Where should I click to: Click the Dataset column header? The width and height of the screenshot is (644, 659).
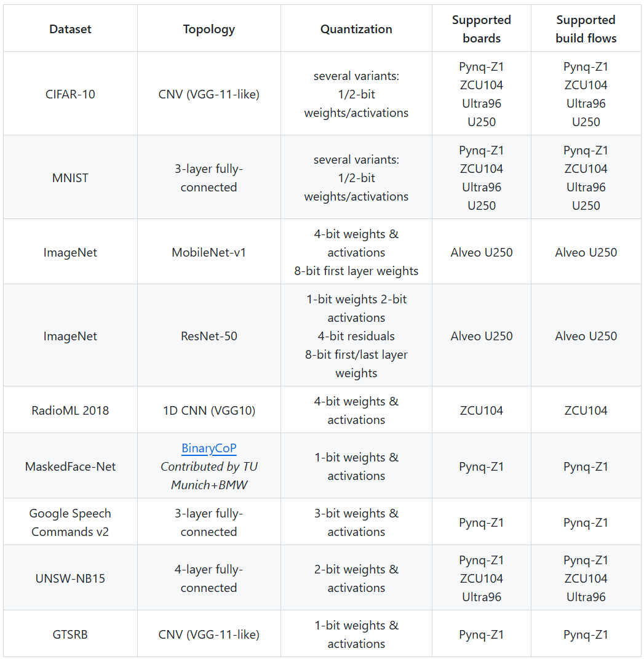(70, 29)
